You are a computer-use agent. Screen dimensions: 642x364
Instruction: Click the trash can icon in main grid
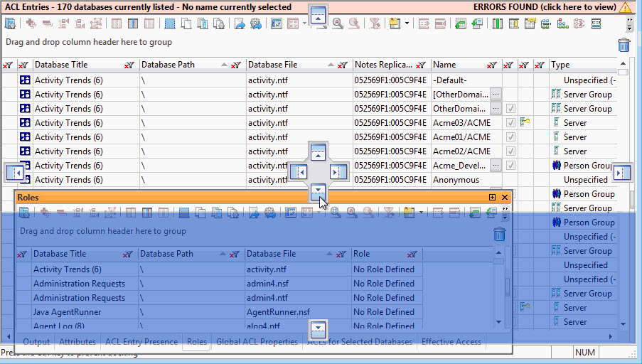(624, 45)
